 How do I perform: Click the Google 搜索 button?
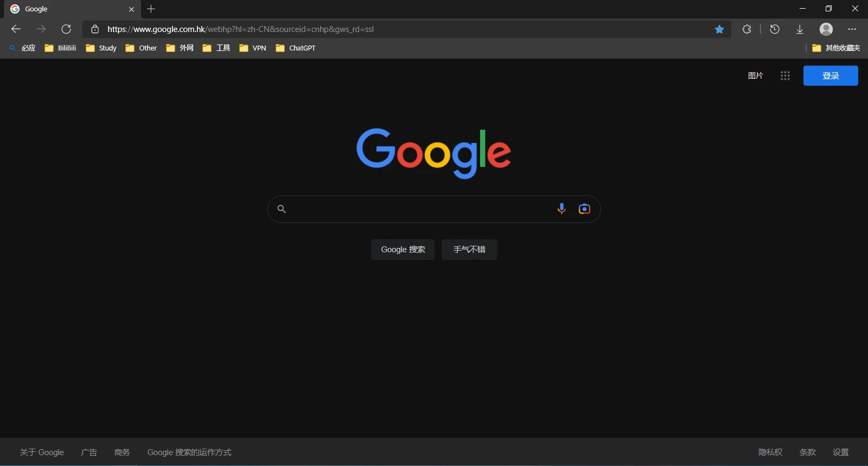[403, 250]
